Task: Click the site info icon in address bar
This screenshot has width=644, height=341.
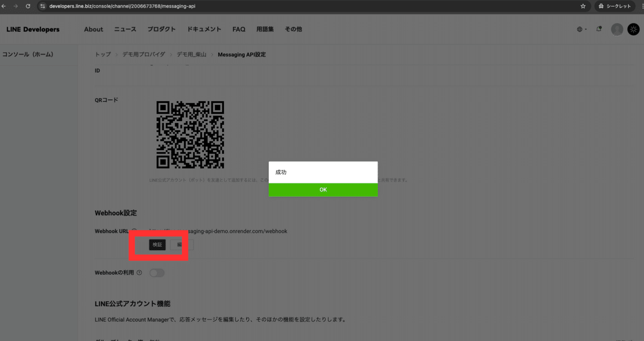Action: pos(43,6)
